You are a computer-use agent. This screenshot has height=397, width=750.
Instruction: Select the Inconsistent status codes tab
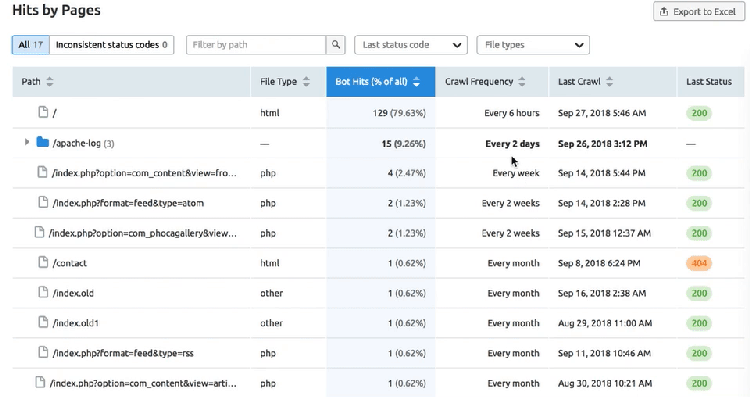pyautogui.click(x=111, y=45)
